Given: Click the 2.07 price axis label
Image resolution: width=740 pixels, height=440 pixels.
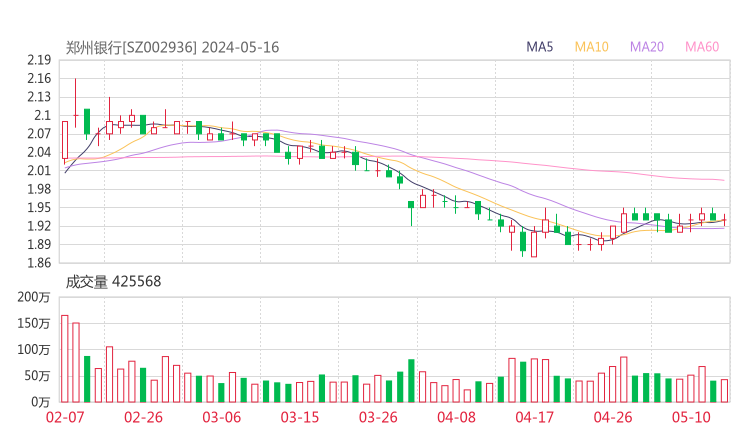Looking at the screenshot, I should pyautogui.click(x=39, y=134).
